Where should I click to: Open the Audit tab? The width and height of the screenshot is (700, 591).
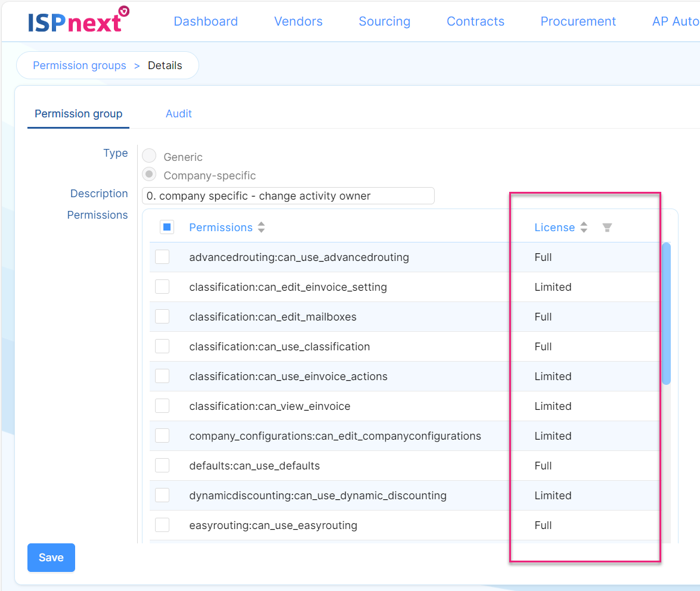tap(178, 114)
